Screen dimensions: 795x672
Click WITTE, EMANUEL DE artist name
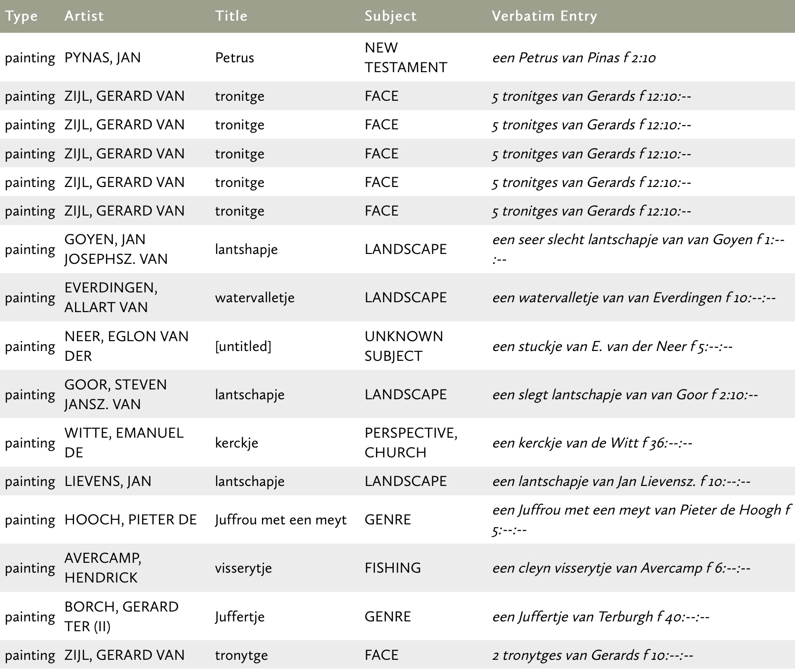[x=124, y=442]
